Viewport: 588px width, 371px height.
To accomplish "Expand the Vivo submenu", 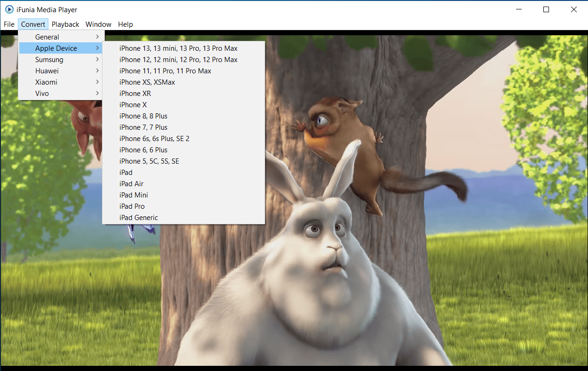I will point(61,94).
